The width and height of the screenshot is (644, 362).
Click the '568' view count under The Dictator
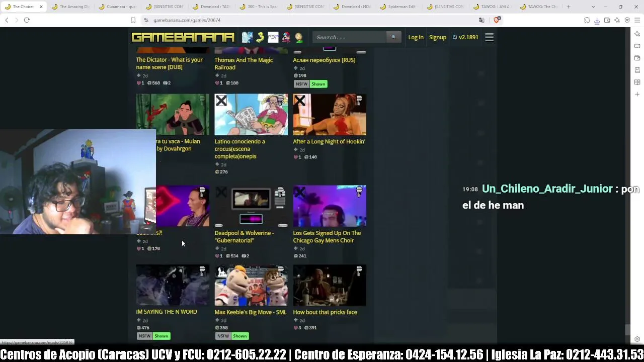tap(153, 83)
